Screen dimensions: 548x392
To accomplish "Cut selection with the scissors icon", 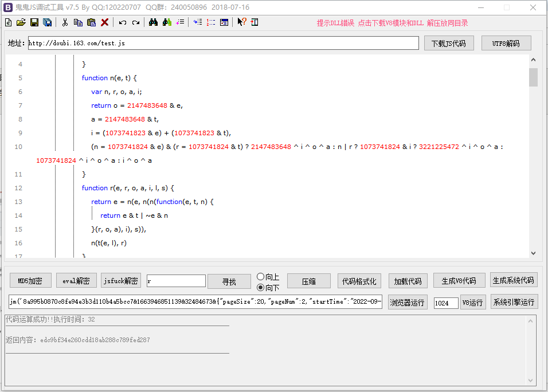I will [65, 23].
